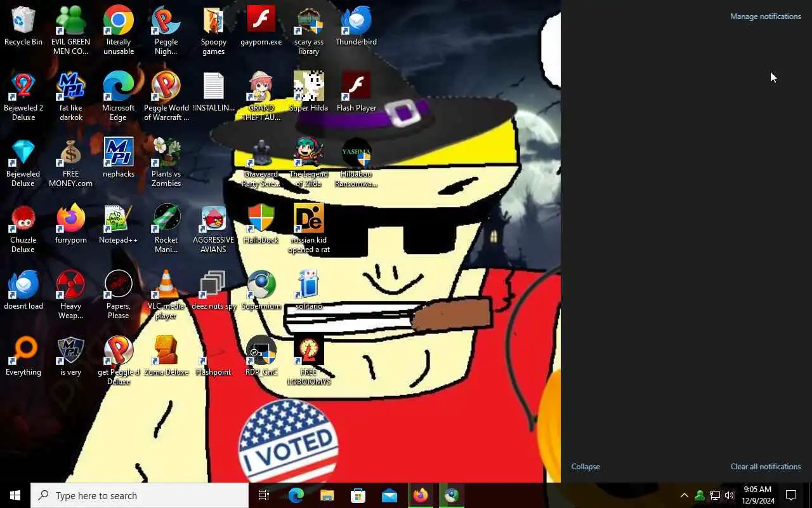
Task: Open the Supermium browser shortcut
Action: click(261, 291)
